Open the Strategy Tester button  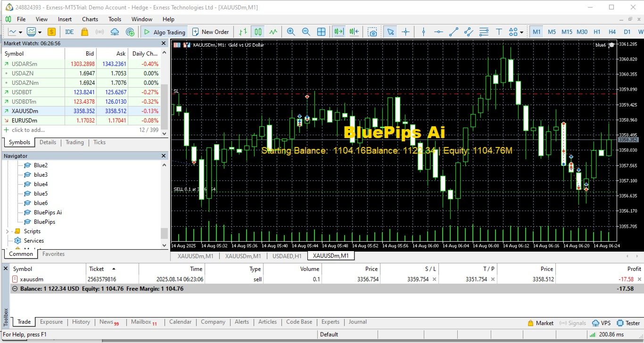tap(628, 323)
